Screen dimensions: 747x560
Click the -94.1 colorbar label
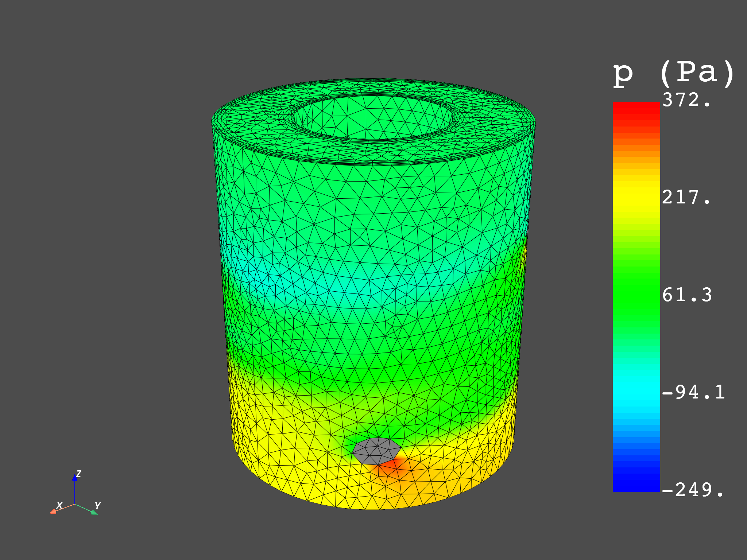click(693, 392)
